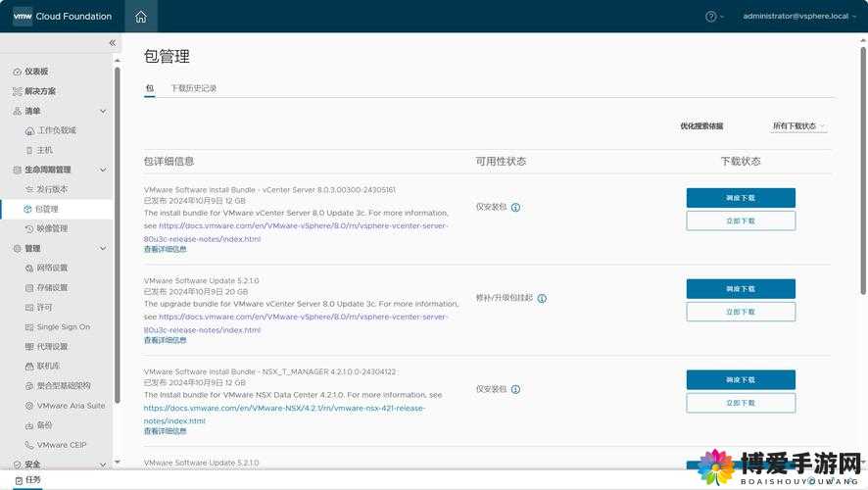
Task: Click 优化搜索依据 label
Action: point(701,126)
